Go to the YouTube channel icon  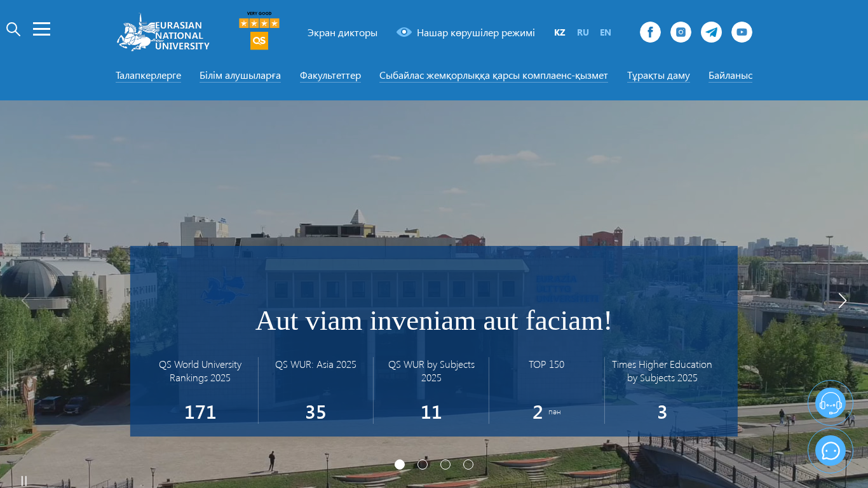click(x=742, y=32)
